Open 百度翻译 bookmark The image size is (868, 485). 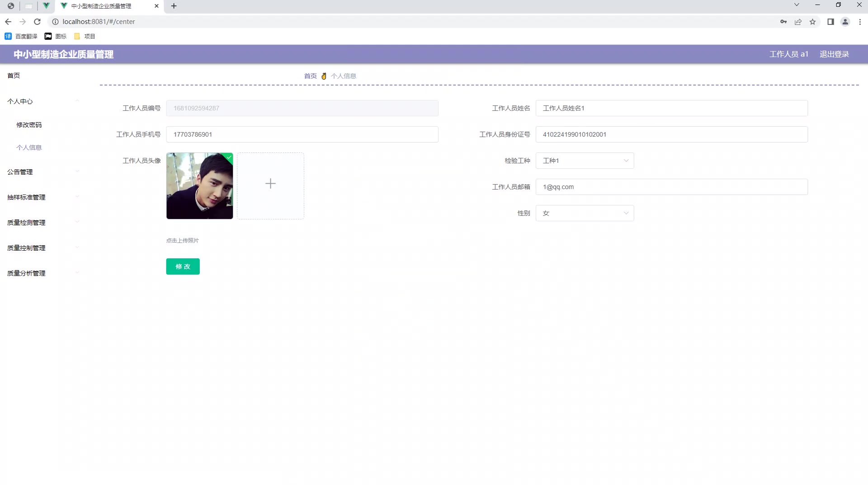coord(21,36)
